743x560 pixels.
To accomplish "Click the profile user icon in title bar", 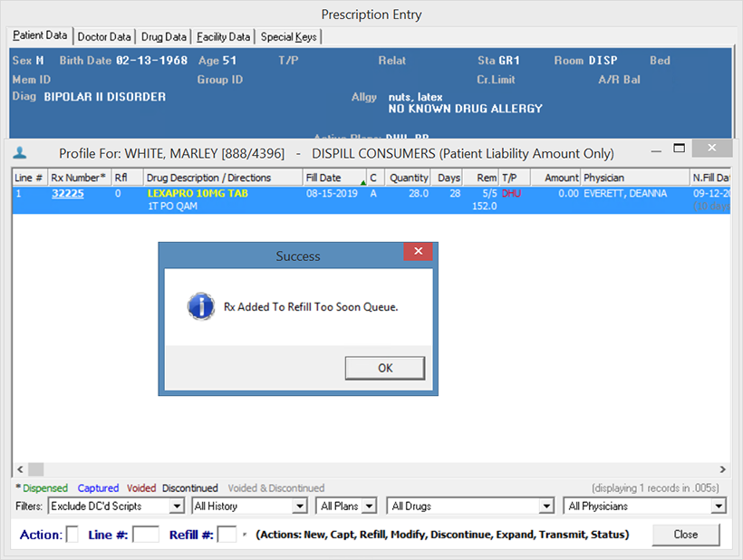I will [21, 153].
